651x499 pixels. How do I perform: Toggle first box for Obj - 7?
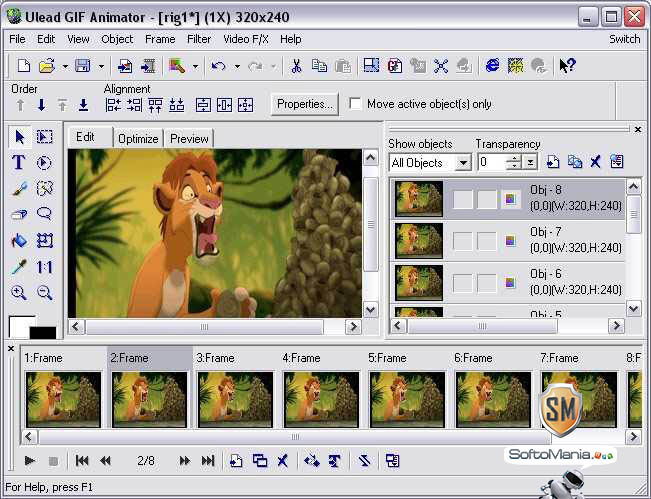[462, 241]
